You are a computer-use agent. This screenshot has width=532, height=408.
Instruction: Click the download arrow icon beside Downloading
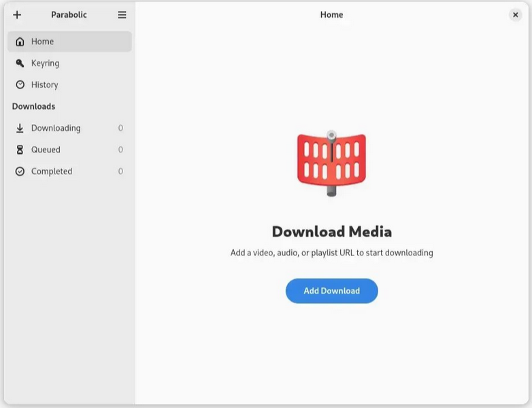click(20, 128)
